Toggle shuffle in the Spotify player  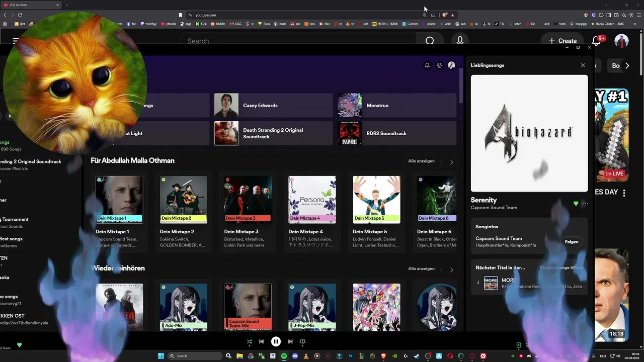(249, 341)
